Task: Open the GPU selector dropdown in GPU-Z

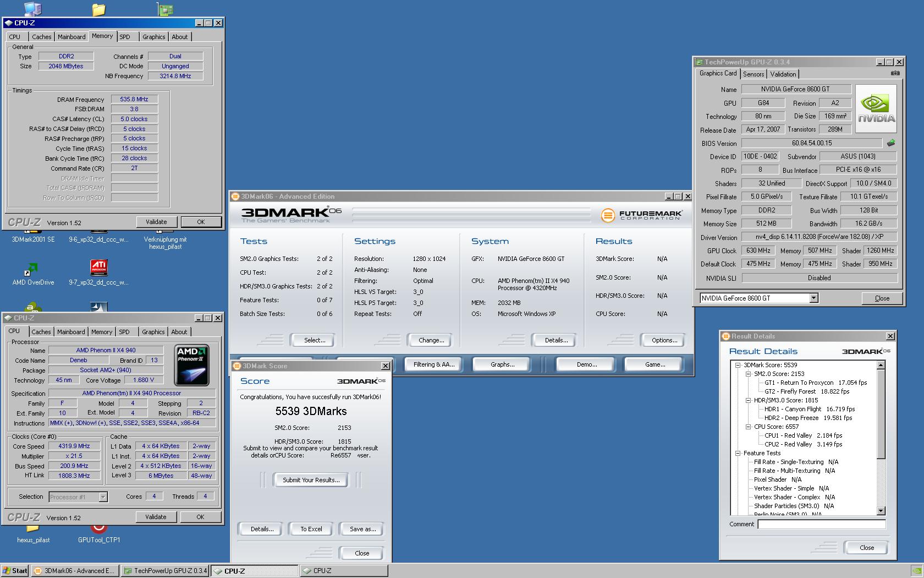Action: 814,298
